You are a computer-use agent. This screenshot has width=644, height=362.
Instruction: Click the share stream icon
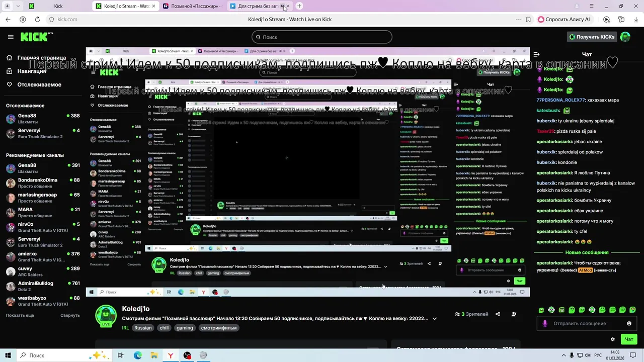pyautogui.click(x=498, y=314)
